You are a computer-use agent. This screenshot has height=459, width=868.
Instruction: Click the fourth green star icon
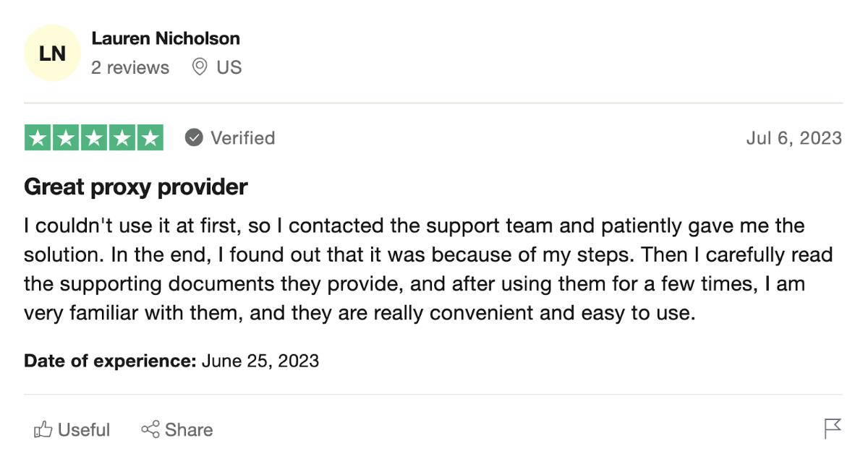(122, 137)
